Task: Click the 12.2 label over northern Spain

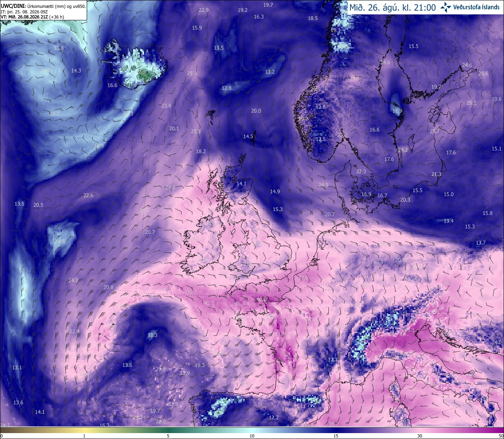Action: point(274,417)
